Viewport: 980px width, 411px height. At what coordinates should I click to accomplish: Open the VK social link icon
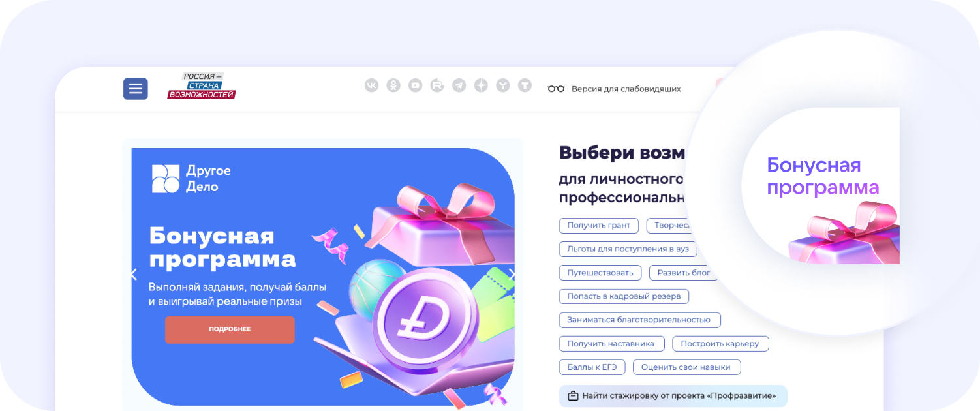coord(371,85)
